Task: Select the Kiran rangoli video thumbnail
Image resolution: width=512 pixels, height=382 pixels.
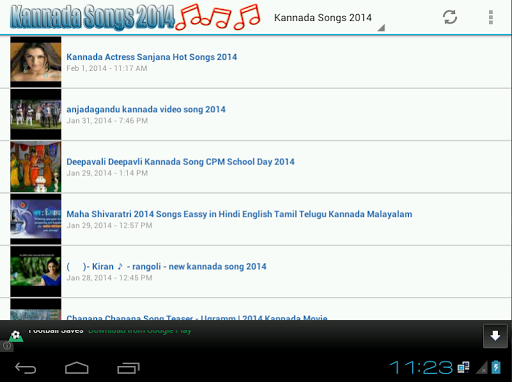Action: (36, 271)
